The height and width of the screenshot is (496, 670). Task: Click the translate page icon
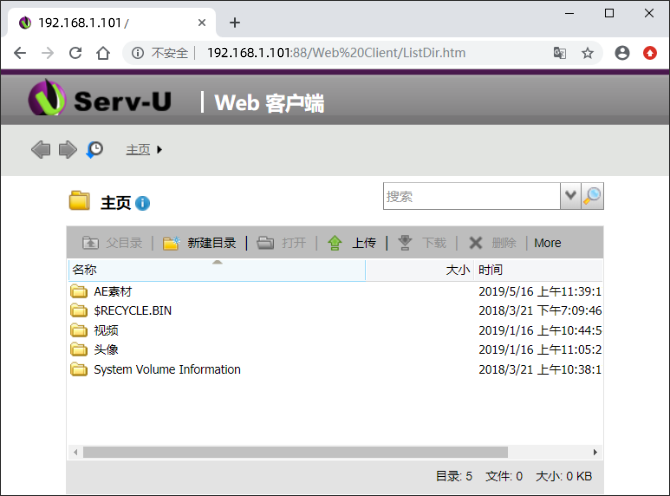(x=560, y=53)
